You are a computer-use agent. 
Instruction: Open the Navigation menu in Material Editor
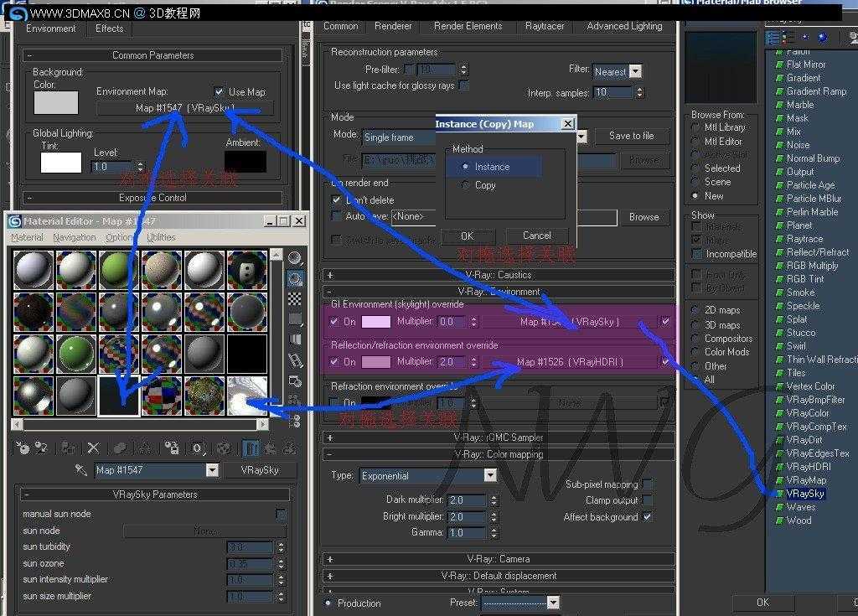(75, 237)
